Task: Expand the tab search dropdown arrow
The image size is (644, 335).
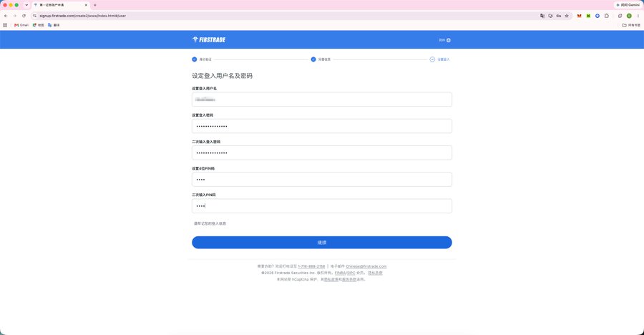Action: (26, 5)
